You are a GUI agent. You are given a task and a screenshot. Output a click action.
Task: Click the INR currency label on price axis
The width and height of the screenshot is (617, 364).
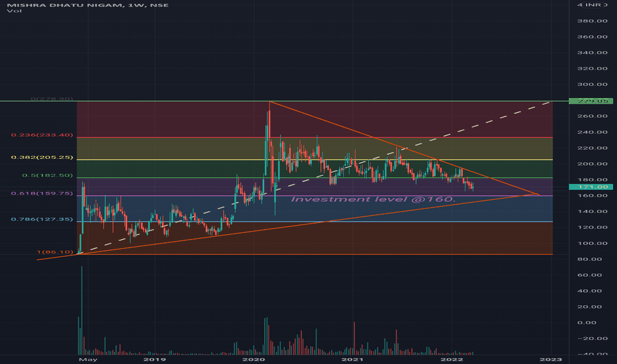point(594,5)
